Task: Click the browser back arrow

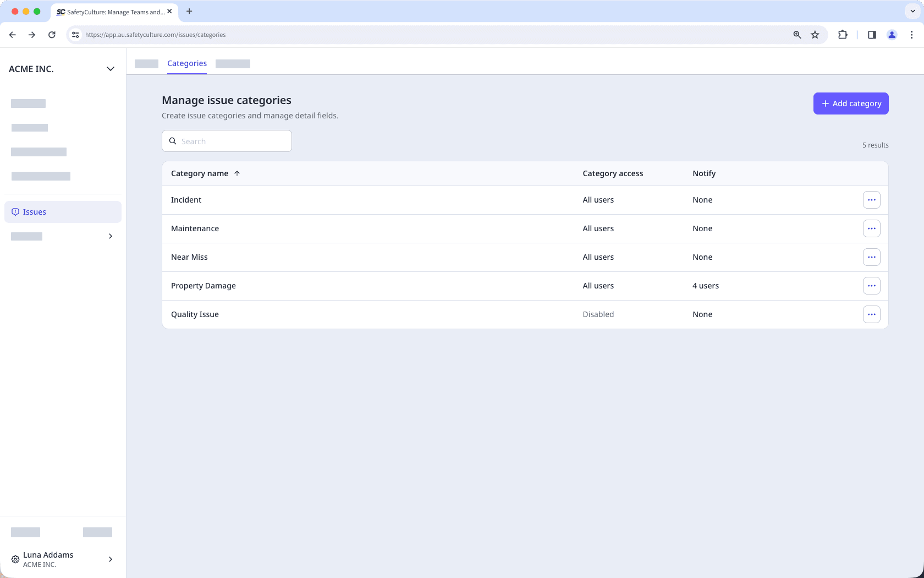Action: (x=12, y=34)
